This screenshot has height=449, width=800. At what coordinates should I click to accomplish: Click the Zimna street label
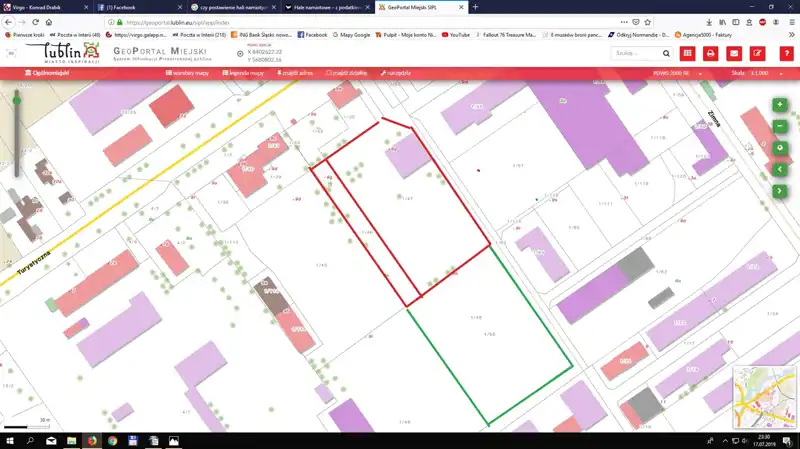[x=714, y=118]
